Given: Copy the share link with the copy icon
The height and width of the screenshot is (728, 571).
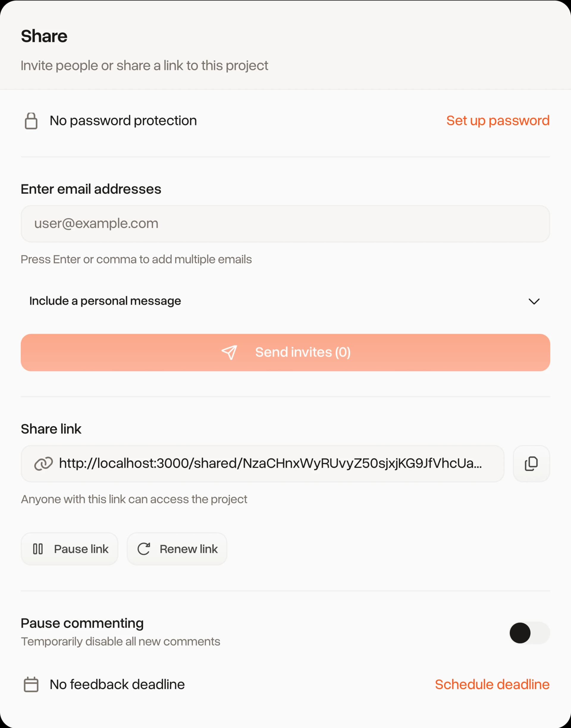Looking at the screenshot, I should (x=531, y=464).
